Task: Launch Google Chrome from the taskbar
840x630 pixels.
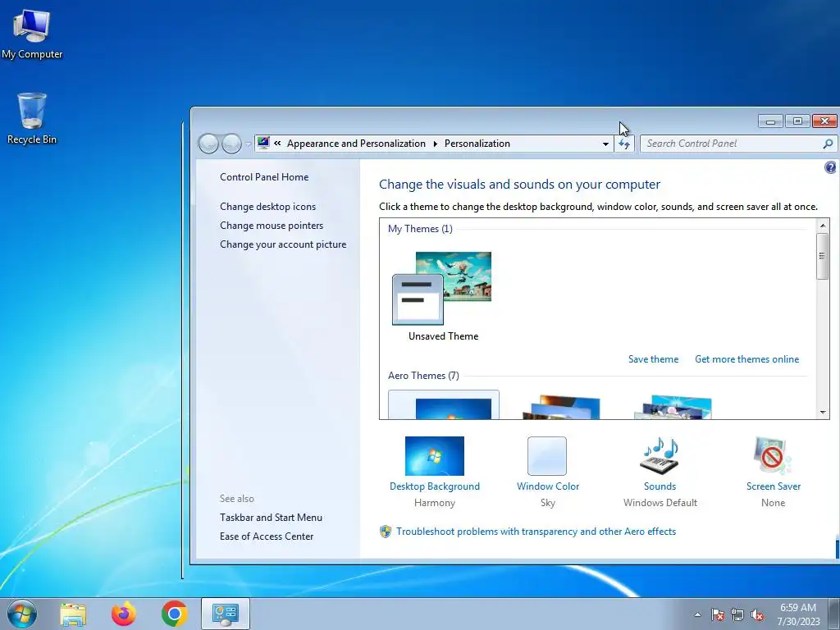Action: click(x=174, y=614)
